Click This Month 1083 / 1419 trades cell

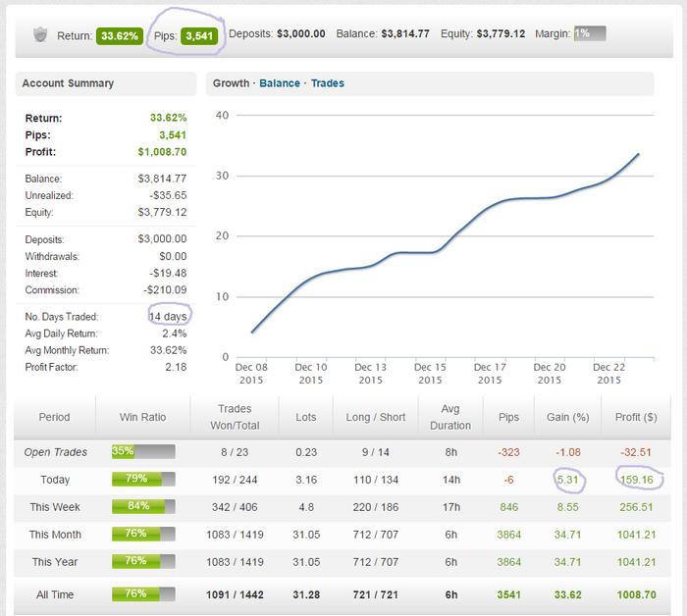(235, 535)
